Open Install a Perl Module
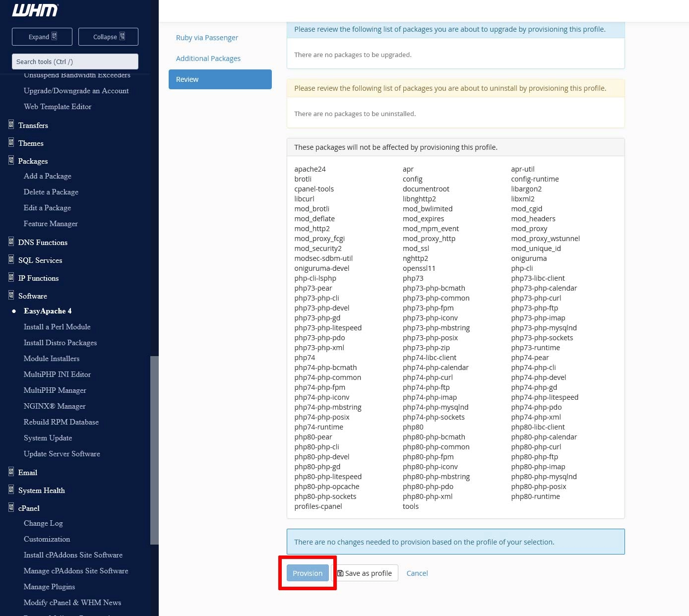Image resolution: width=689 pixels, height=616 pixels. (57, 327)
